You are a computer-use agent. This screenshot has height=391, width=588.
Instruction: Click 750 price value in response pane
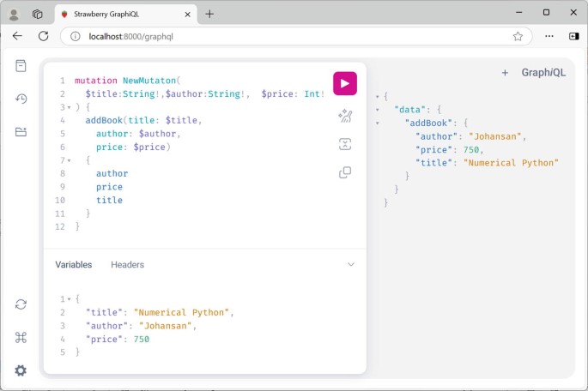tap(471, 150)
